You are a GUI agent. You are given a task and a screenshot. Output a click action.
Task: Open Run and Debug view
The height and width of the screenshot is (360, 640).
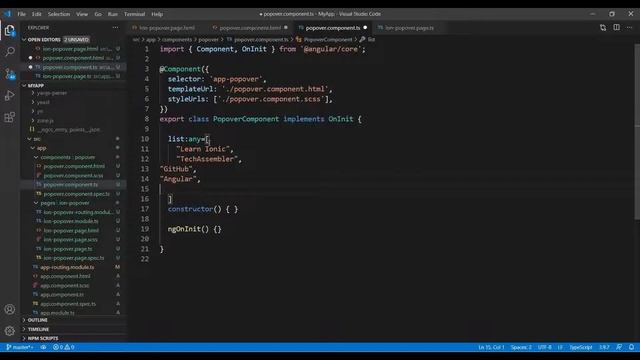point(10,96)
